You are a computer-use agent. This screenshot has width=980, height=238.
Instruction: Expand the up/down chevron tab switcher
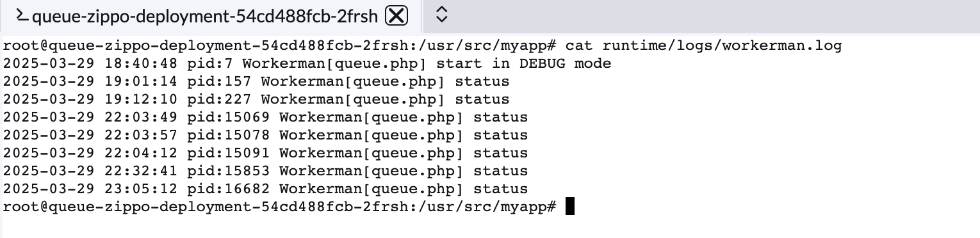pos(441,15)
